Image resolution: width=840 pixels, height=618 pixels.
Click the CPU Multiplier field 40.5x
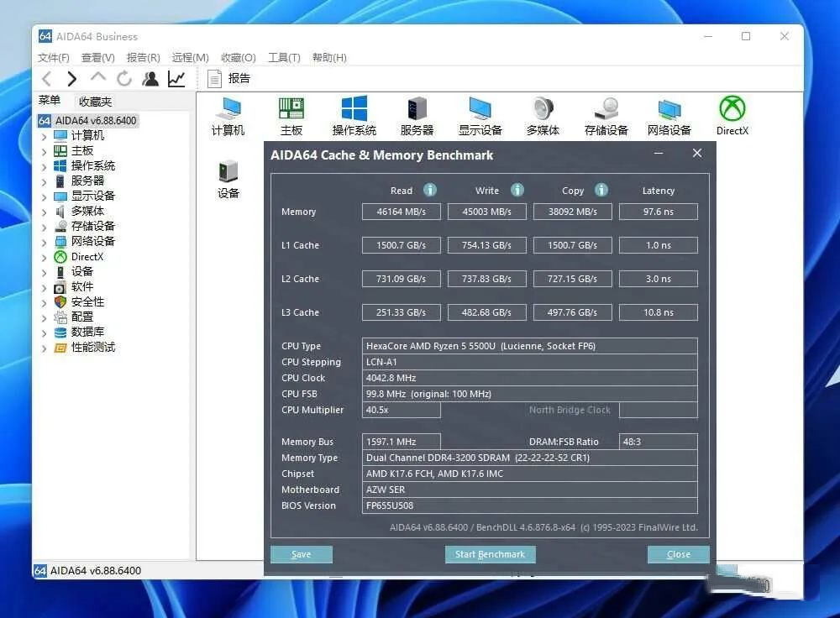[402, 410]
